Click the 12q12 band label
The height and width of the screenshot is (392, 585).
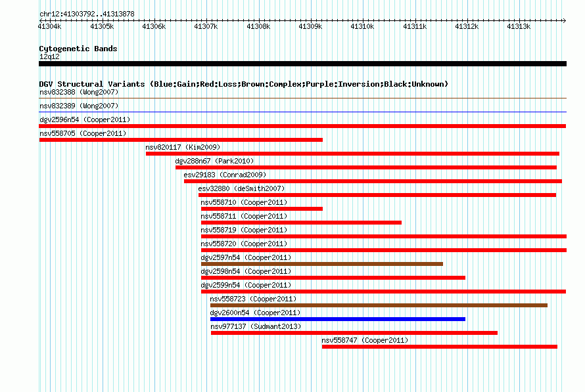[49, 56]
